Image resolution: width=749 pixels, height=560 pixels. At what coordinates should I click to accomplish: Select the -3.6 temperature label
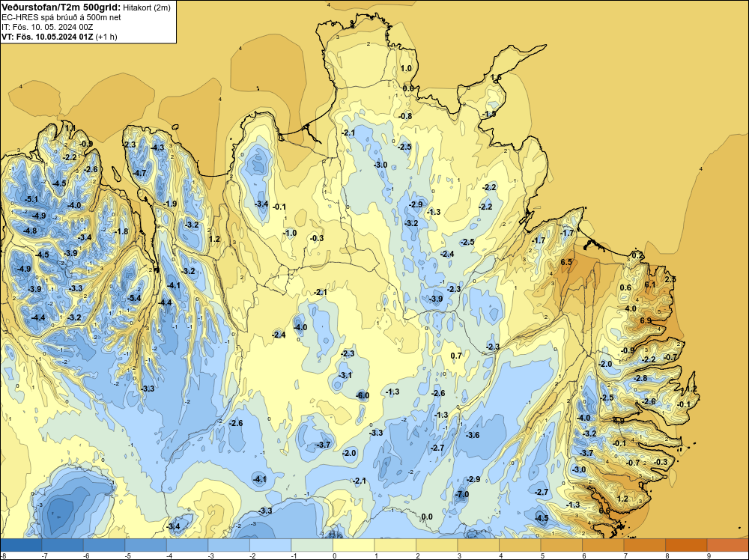[473, 435]
